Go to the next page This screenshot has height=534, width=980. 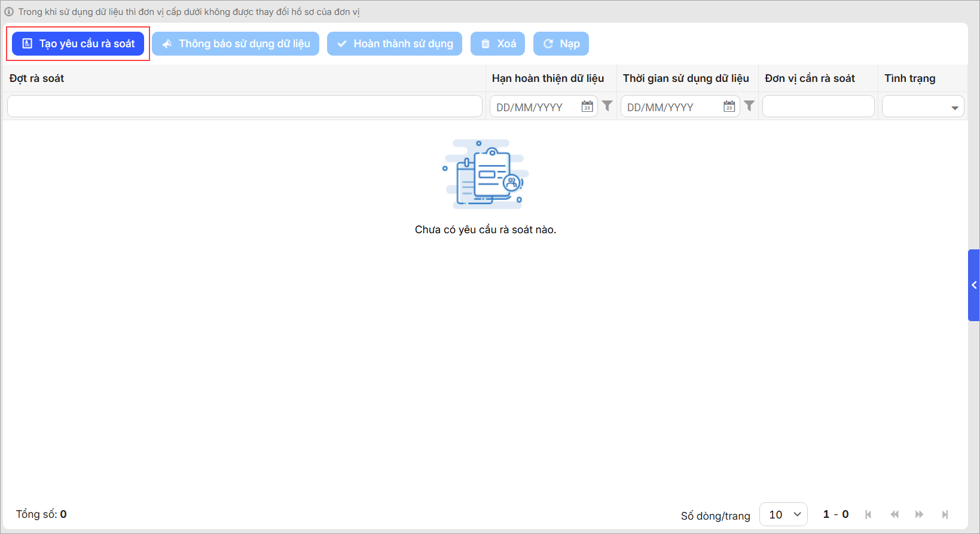coord(919,514)
